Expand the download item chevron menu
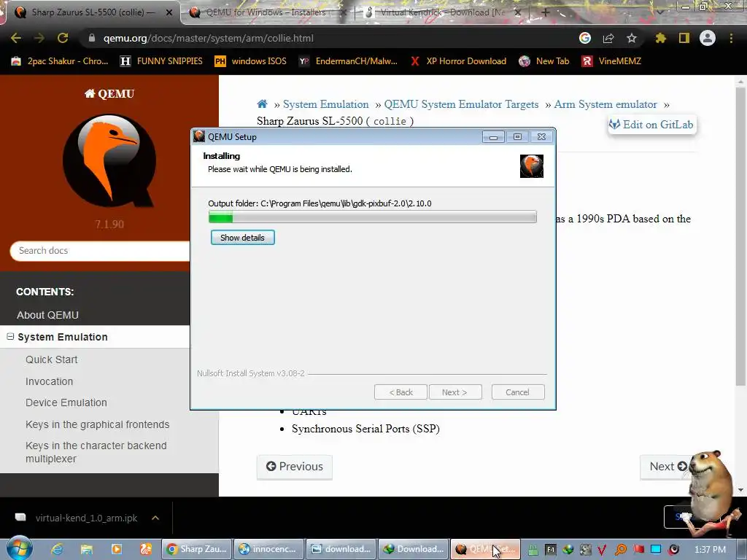 155,518
